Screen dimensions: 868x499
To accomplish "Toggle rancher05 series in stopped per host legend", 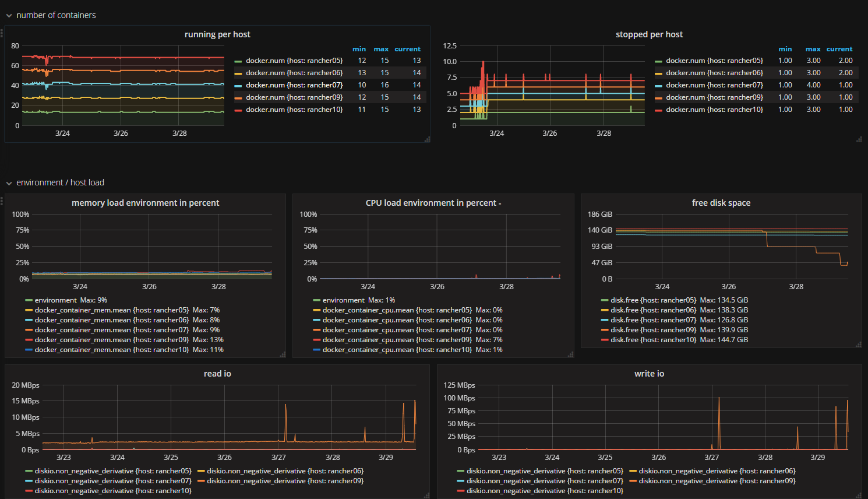I will 714,61.
